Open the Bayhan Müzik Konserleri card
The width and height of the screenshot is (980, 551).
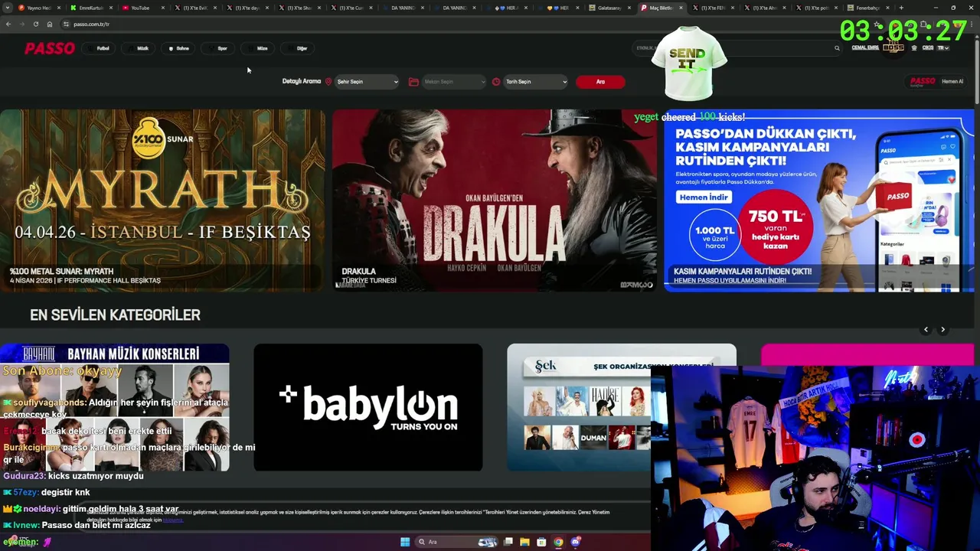click(115, 407)
